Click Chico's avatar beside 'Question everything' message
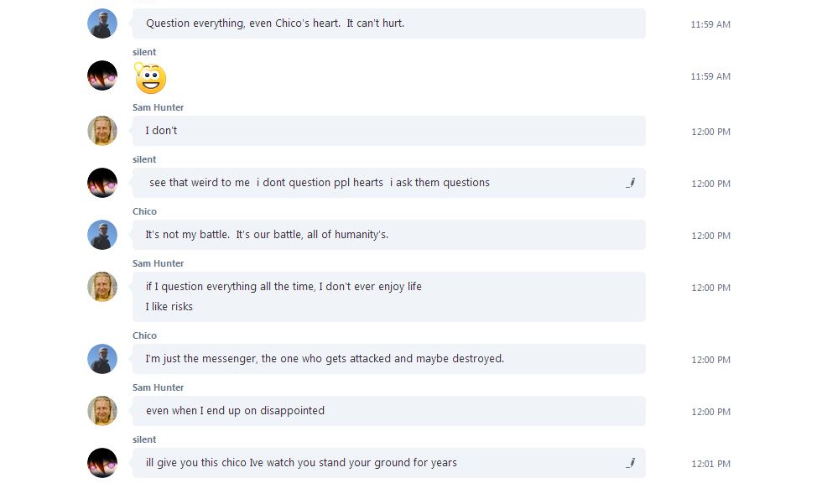The width and height of the screenshot is (822, 504). 102,23
